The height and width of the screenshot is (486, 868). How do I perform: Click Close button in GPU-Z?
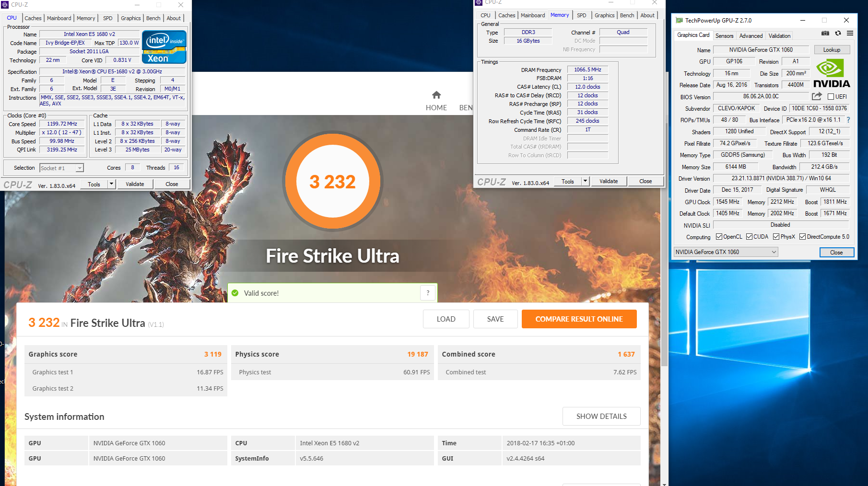(836, 253)
